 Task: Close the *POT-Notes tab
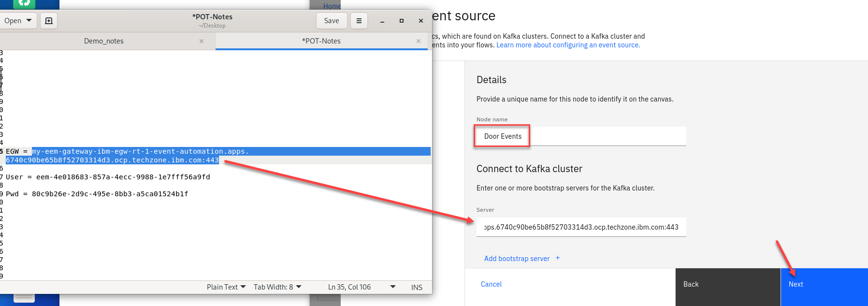coord(419,41)
